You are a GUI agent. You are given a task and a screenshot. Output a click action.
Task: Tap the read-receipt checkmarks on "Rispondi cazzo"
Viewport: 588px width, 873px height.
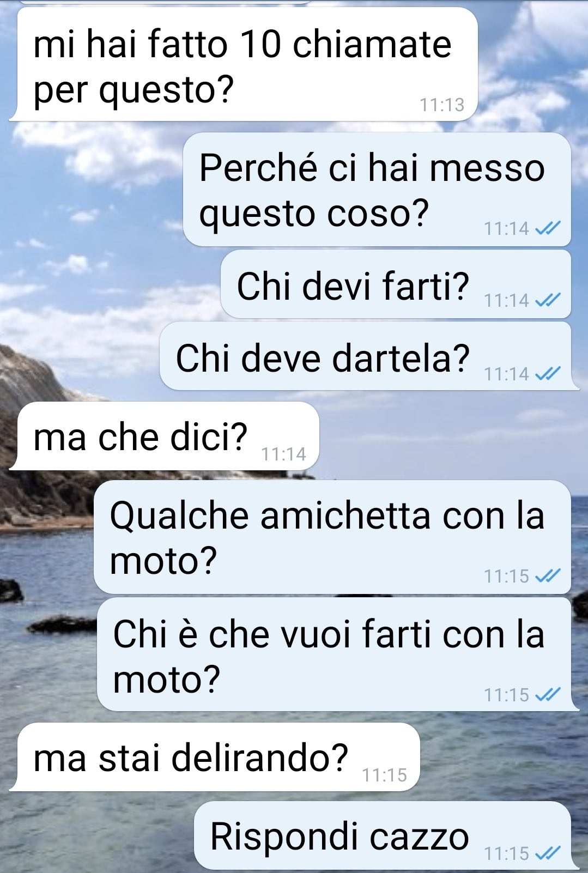point(548,852)
